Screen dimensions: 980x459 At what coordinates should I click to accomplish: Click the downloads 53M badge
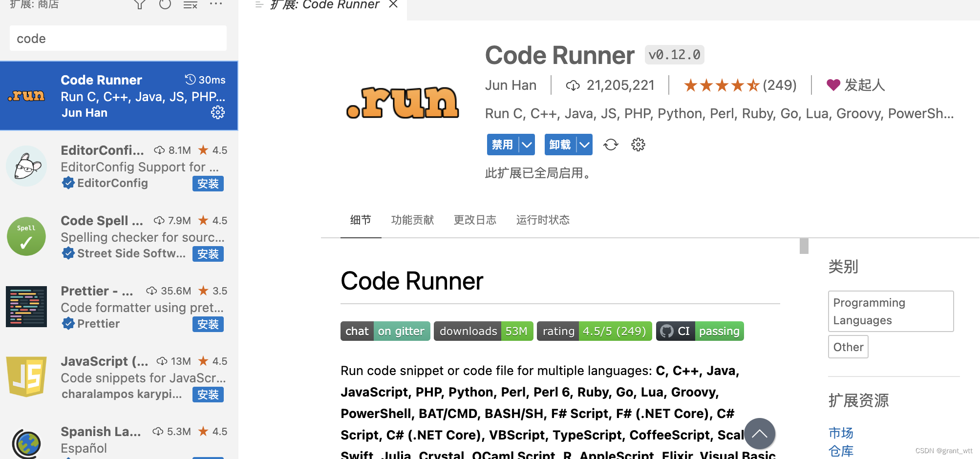pyautogui.click(x=484, y=331)
